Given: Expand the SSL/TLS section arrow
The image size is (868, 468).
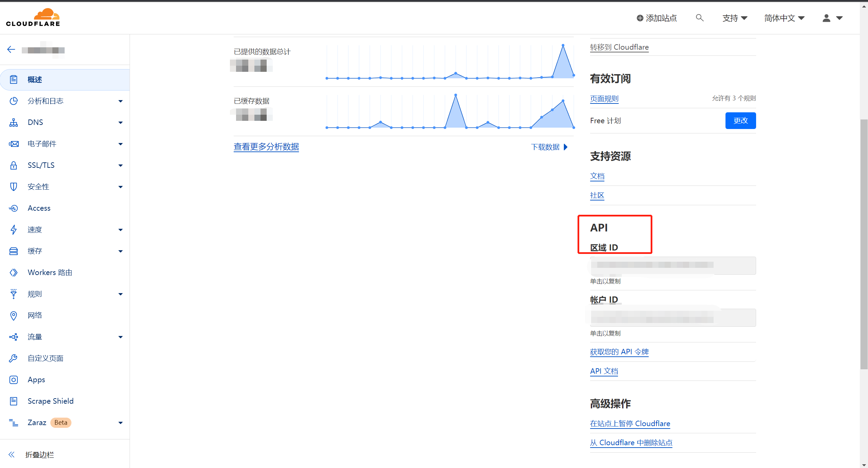Looking at the screenshot, I should [120, 165].
